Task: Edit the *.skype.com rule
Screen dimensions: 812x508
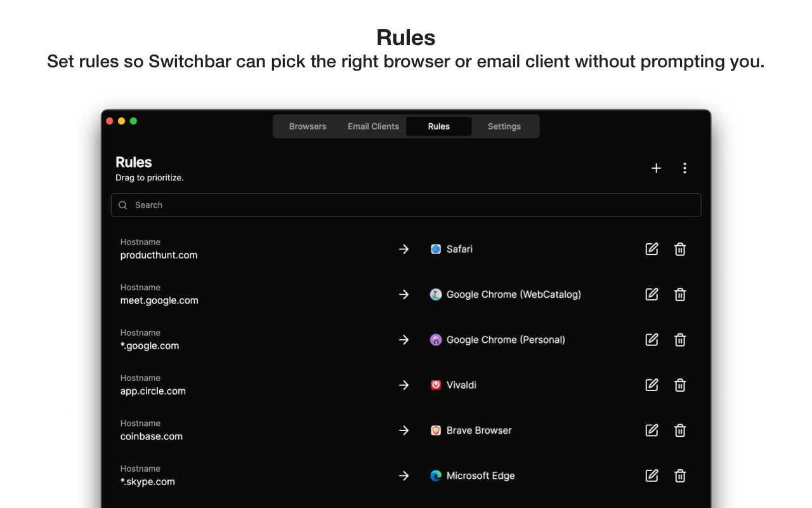Action: [x=652, y=476]
